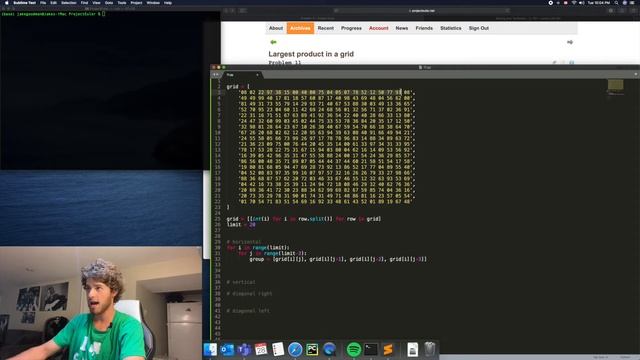Open the Project menu
Image resolution: width=640 pixels, height=360 pixels.
tap(136, 3)
